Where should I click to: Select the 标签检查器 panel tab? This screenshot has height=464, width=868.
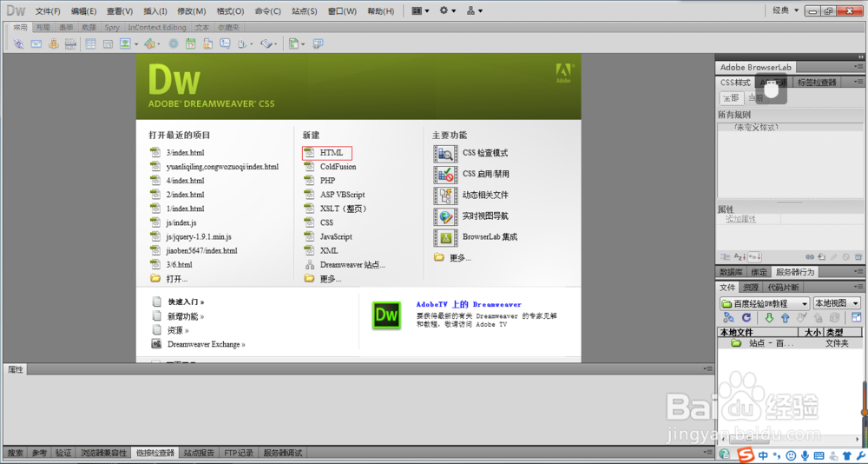(817, 83)
